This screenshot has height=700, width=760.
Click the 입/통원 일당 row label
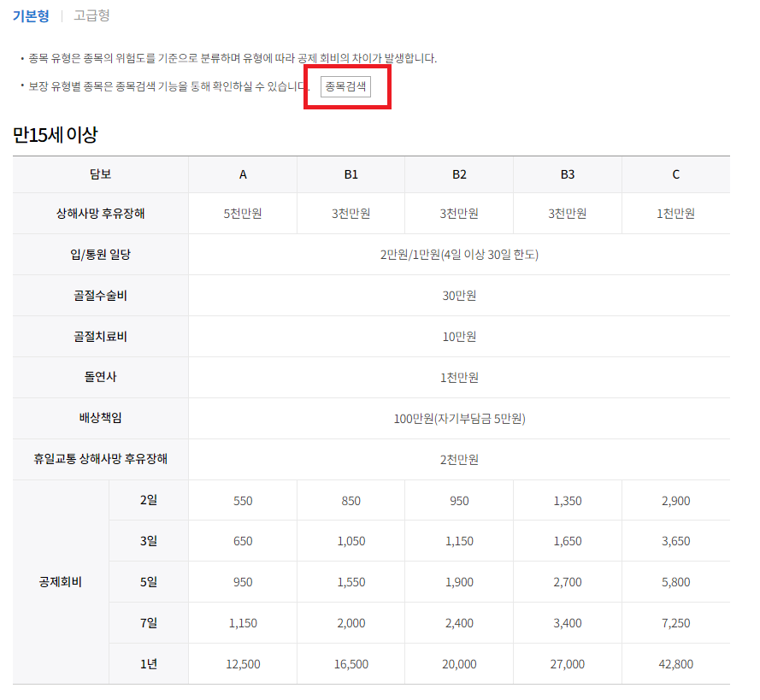point(100,255)
